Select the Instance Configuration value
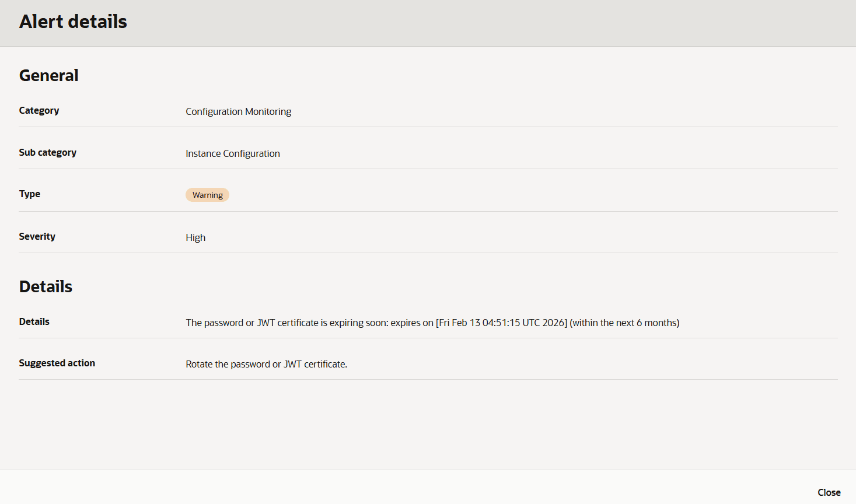The width and height of the screenshot is (856, 504). click(232, 153)
